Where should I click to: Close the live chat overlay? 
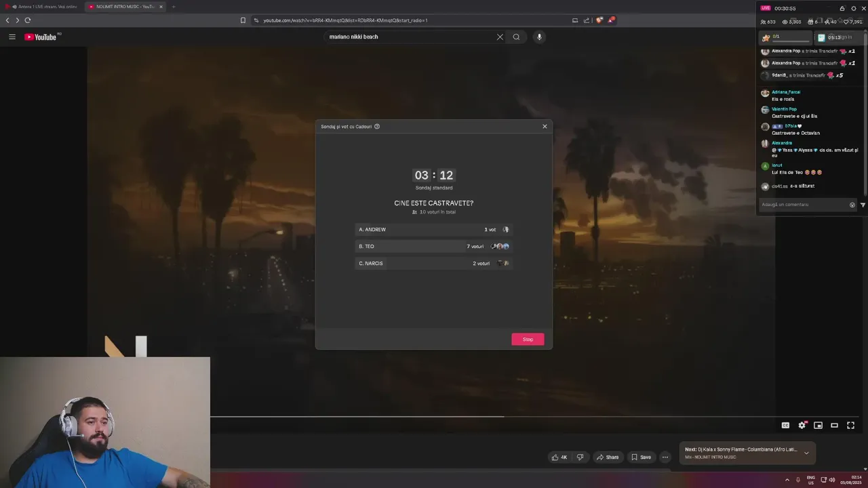tap(863, 8)
